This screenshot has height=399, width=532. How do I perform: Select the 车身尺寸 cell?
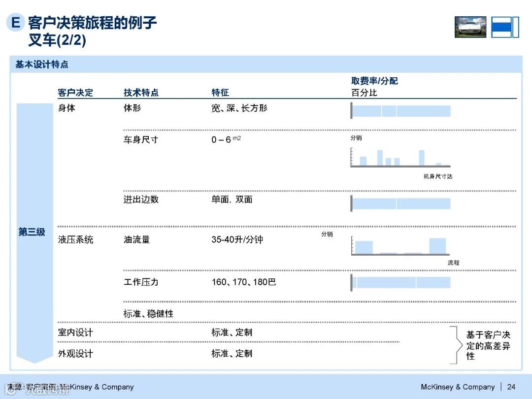coord(141,139)
